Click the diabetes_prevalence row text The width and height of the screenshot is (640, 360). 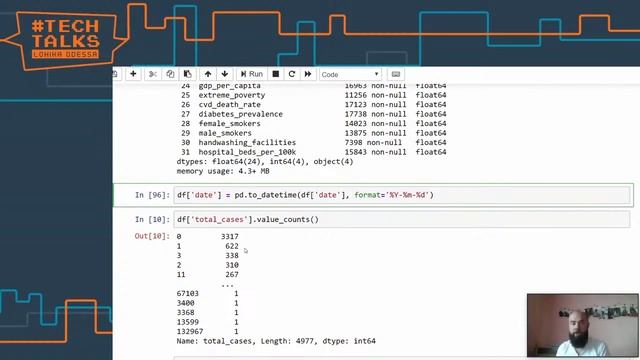(240, 114)
